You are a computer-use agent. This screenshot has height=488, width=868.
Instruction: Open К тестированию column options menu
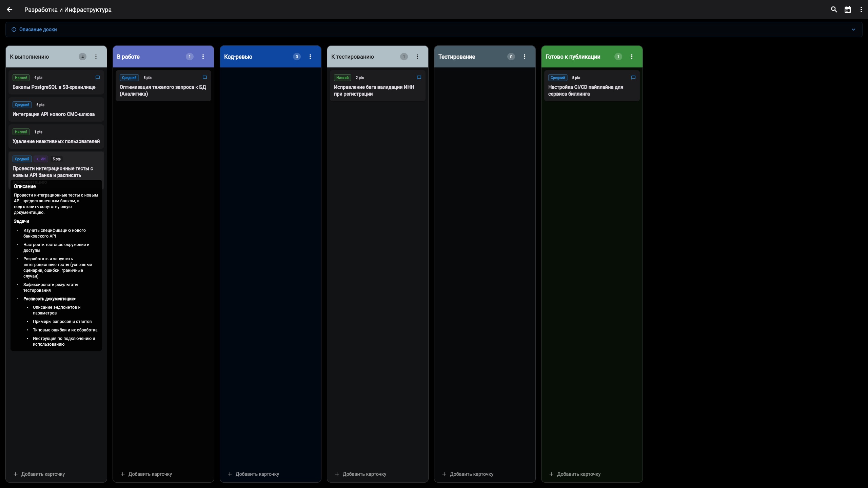tap(417, 57)
